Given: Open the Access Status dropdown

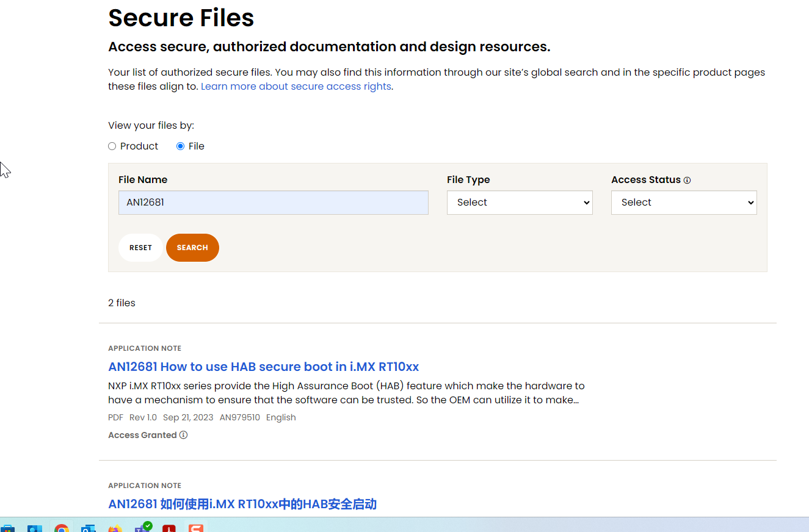Looking at the screenshot, I should [x=684, y=203].
